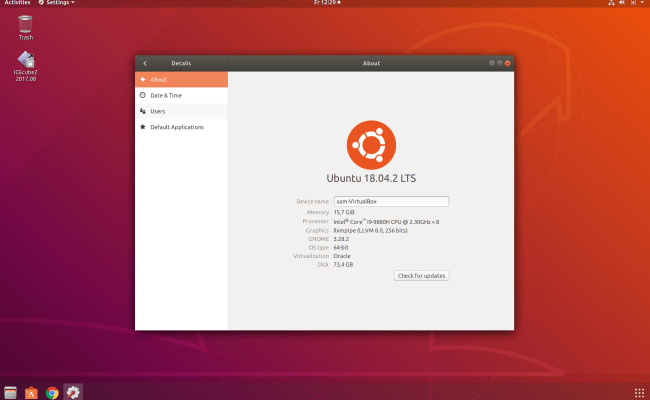The image size is (650, 400).
Task: Click the network status icon in top bar
Action: pos(611,2)
